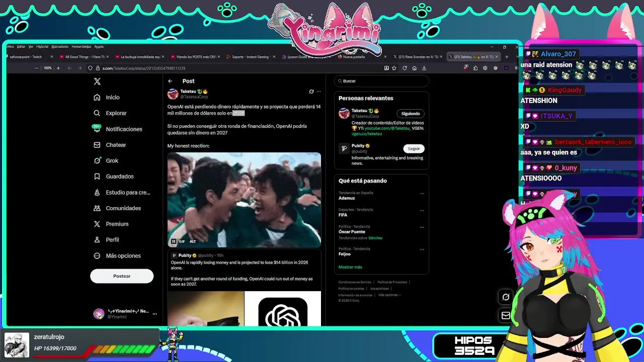Image resolution: width=644 pixels, height=362 pixels.
Task: Click the browser reload button
Action: point(405,68)
